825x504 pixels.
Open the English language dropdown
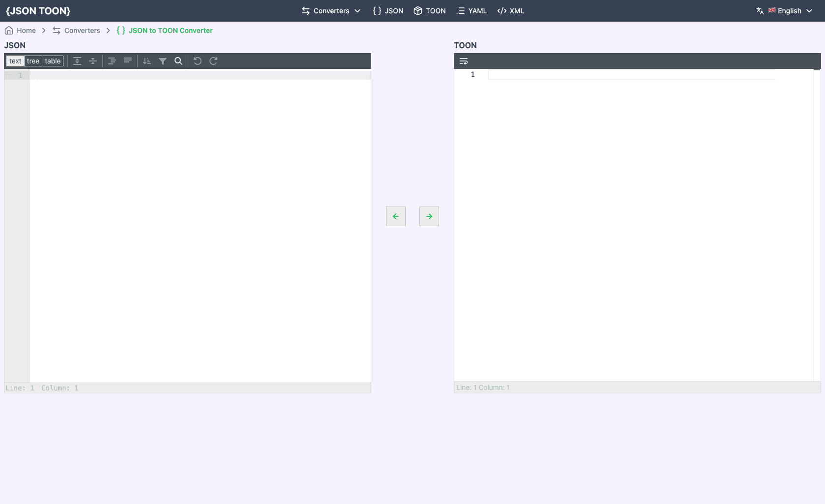tap(784, 11)
